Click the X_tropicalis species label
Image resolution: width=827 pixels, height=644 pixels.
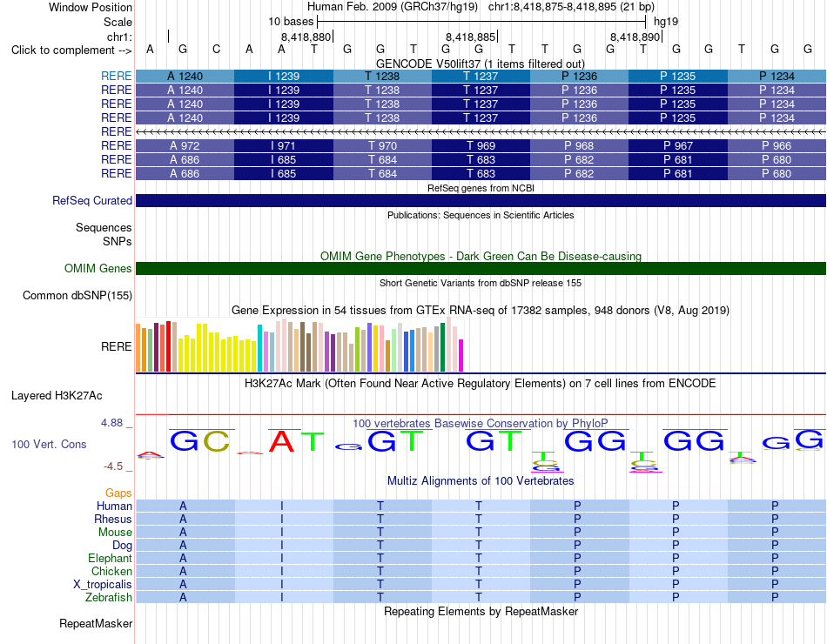[x=103, y=585]
